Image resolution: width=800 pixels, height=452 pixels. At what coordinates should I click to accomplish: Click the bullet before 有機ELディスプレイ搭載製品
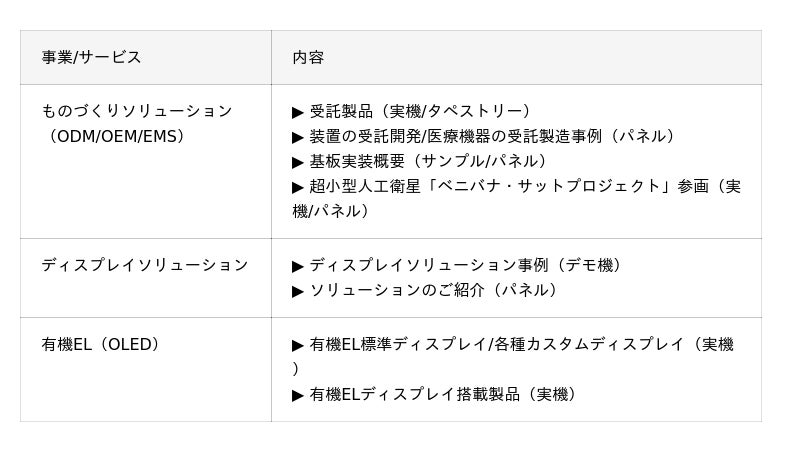(x=298, y=395)
